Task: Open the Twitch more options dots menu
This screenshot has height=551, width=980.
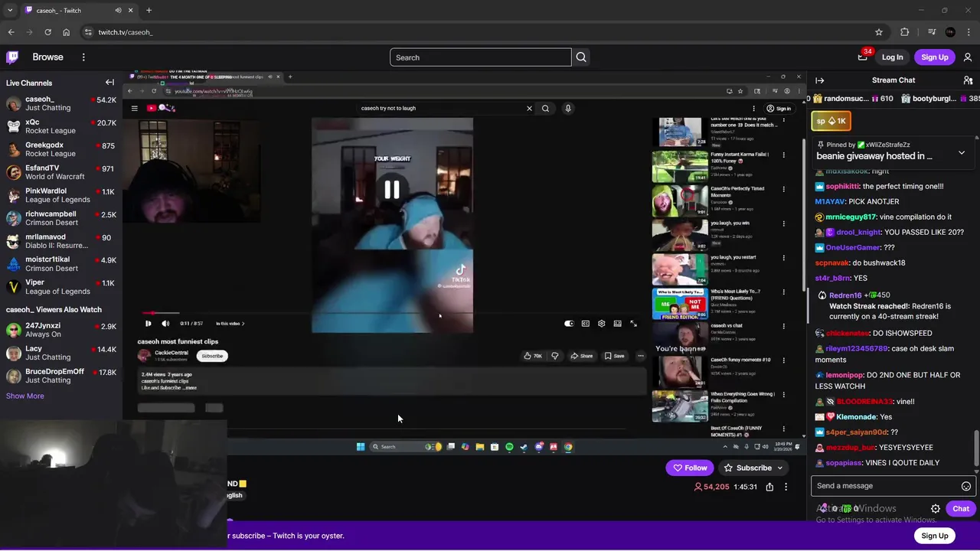Action: (83, 57)
